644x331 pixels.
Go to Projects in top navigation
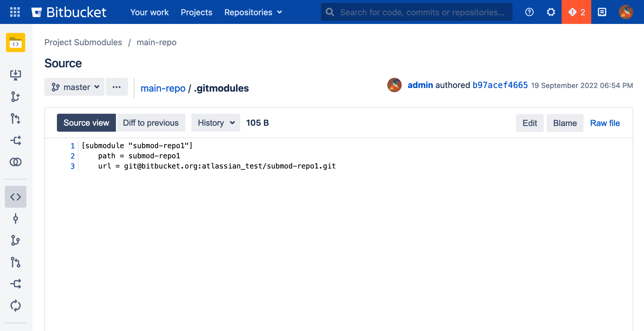(196, 12)
